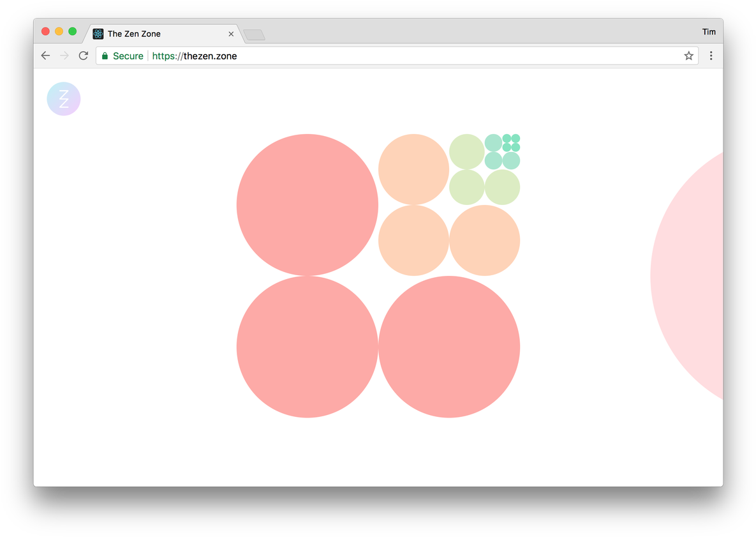
Task: Close the Zen Zone tab
Action: [x=231, y=34]
